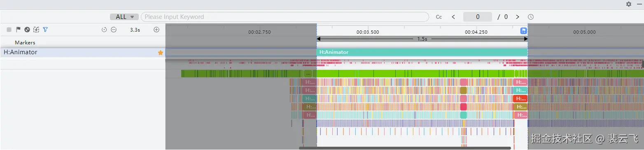Select the H:Animator row in the left panel
Screen dimensions: 644x150
click(x=82, y=52)
